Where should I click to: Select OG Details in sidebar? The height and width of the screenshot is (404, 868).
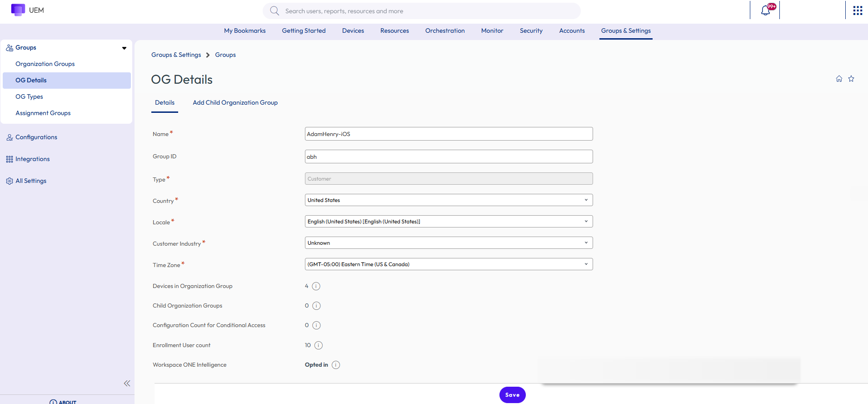[x=67, y=81]
